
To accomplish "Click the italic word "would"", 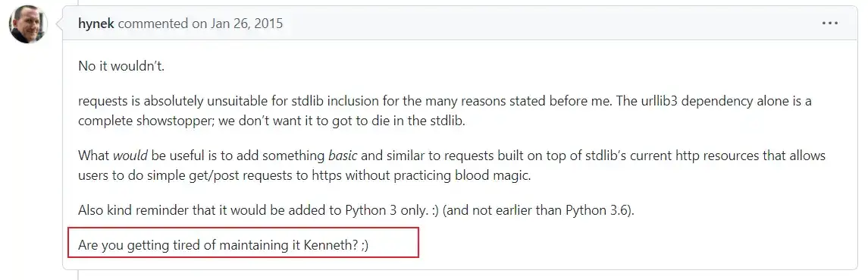I will tap(130, 156).
